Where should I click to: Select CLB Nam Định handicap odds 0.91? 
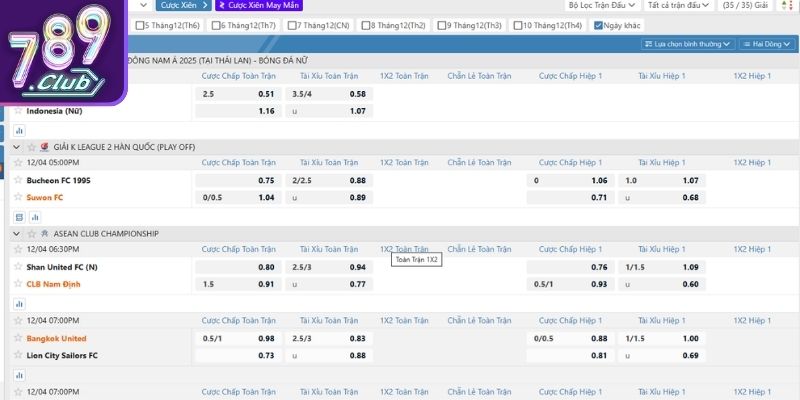point(266,284)
